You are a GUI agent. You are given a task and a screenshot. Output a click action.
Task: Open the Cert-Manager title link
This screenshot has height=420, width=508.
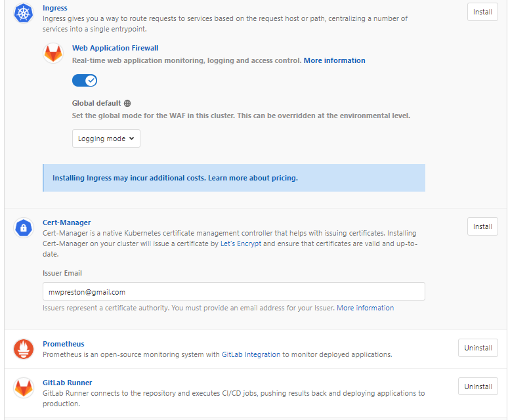click(x=67, y=222)
